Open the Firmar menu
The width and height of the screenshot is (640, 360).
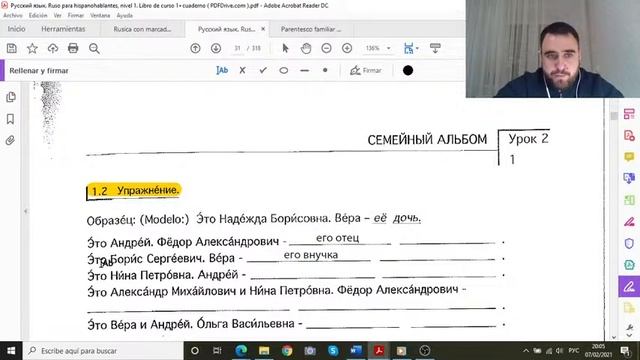tap(76, 16)
